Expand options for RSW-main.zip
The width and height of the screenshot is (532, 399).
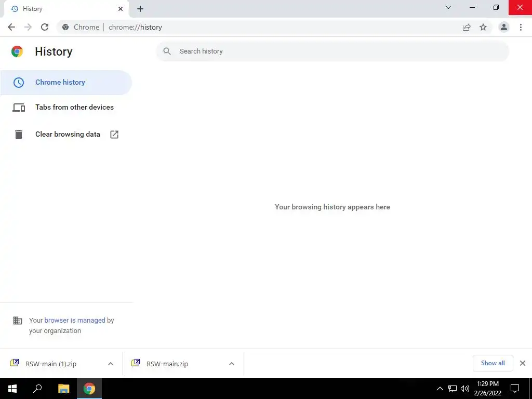pos(232,364)
